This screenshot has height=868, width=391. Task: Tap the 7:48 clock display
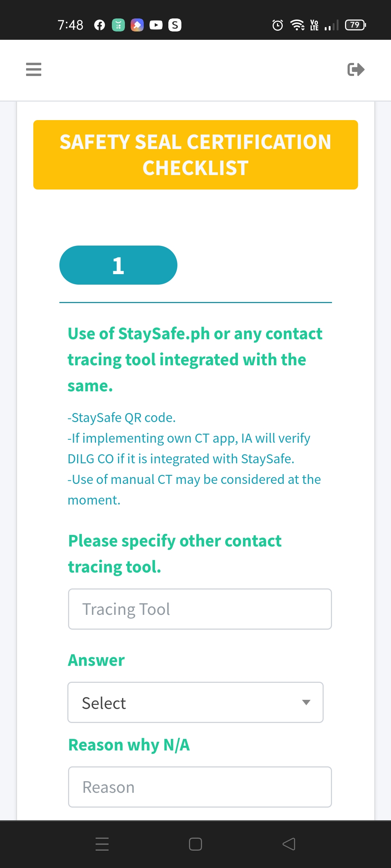[70, 25]
